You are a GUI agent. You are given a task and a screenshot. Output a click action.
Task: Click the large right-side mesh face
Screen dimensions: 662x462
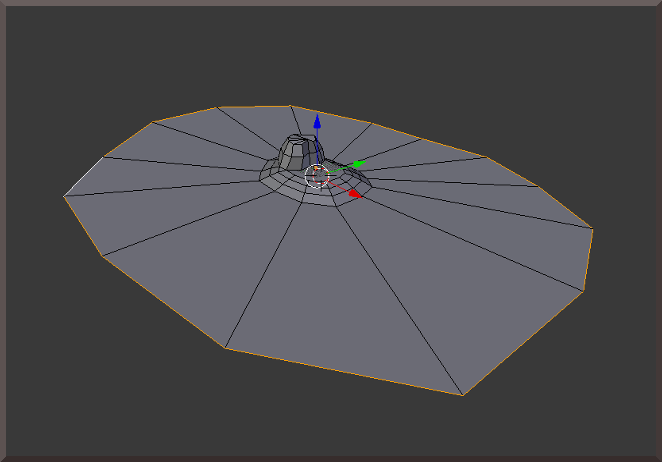(500, 260)
